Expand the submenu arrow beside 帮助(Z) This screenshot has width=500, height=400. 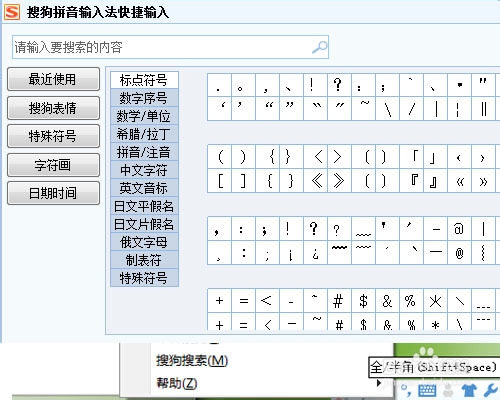379,383
